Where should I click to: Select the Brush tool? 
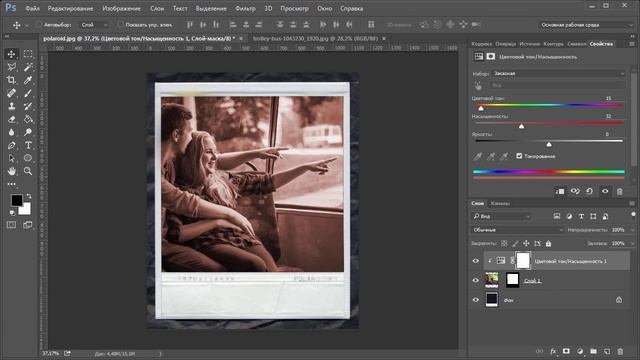28,93
